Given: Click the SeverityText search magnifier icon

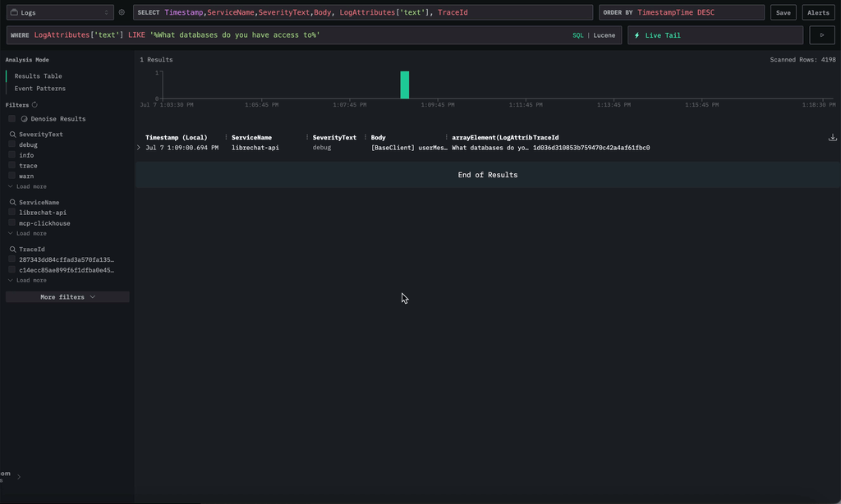Looking at the screenshot, I should [13, 135].
